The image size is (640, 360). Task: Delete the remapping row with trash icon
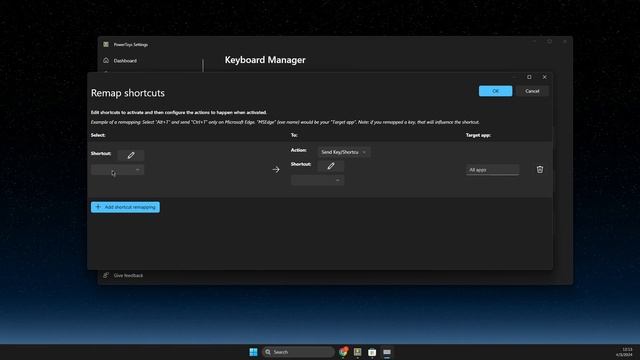coord(540,169)
